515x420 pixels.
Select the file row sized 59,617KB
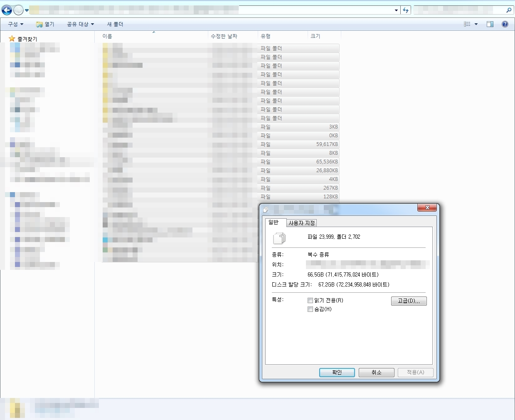[x=221, y=144]
